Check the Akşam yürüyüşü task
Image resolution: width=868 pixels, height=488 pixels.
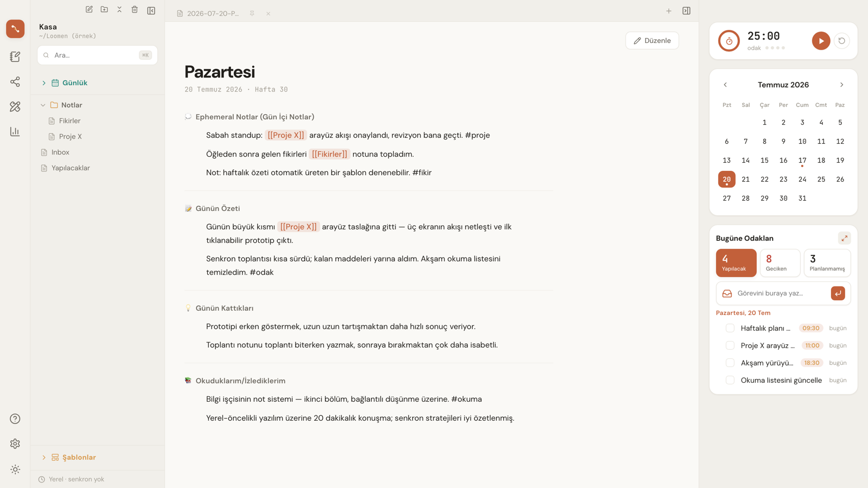click(x=730, y=363)
